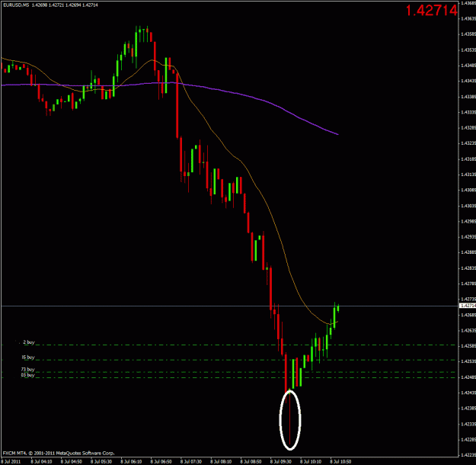Click the 1.43535 price scale label
476x465 pixels.
click(468, 50)
